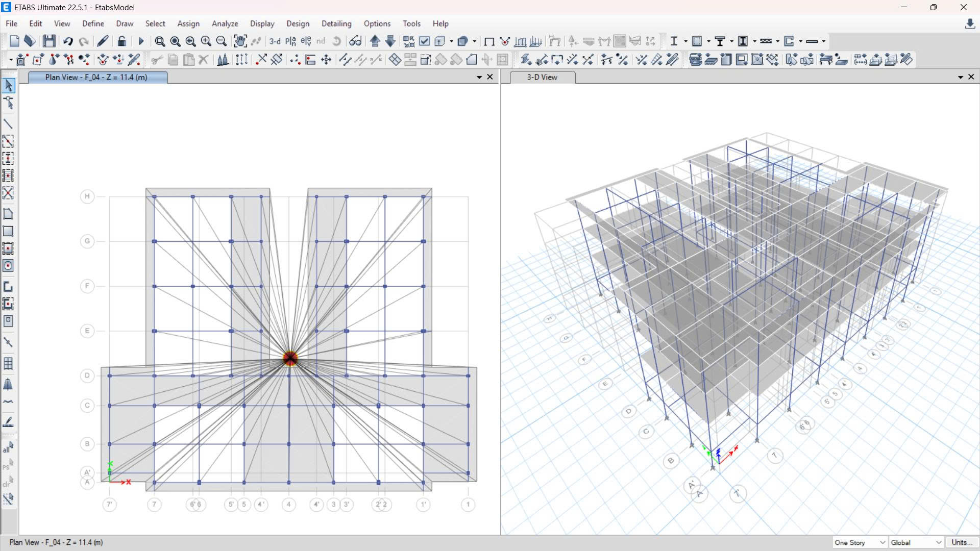Set default 3-d view
This screenshot has width=980, height=551.
275,41
